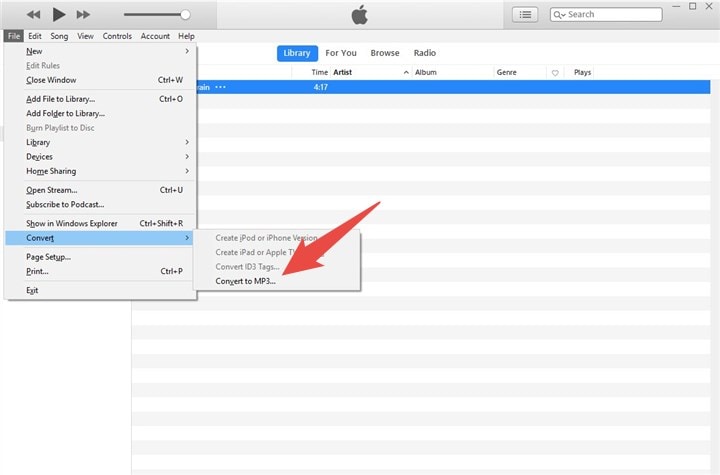Click the heart Love column header
Viewport: 720px width, 475px height.
[x=555, y=73]
